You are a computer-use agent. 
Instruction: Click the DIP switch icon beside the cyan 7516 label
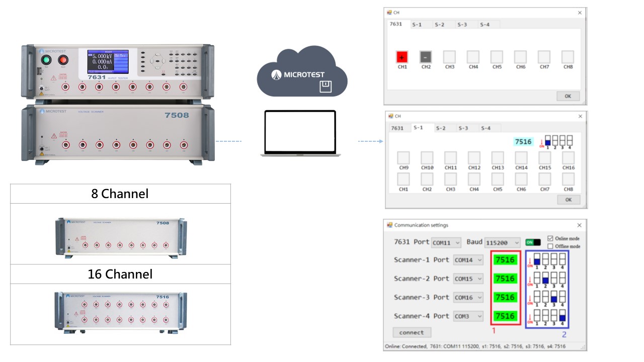[x=557, y=142]
